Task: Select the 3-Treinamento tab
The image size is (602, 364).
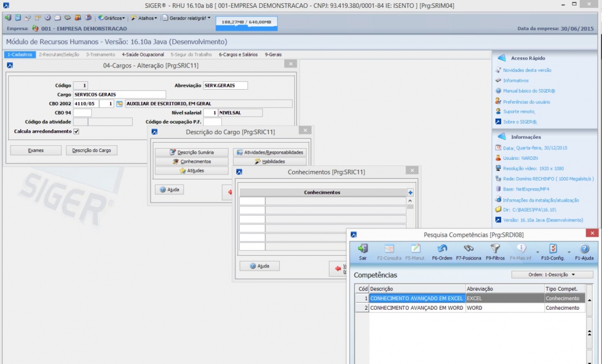Action: point(100,55)
